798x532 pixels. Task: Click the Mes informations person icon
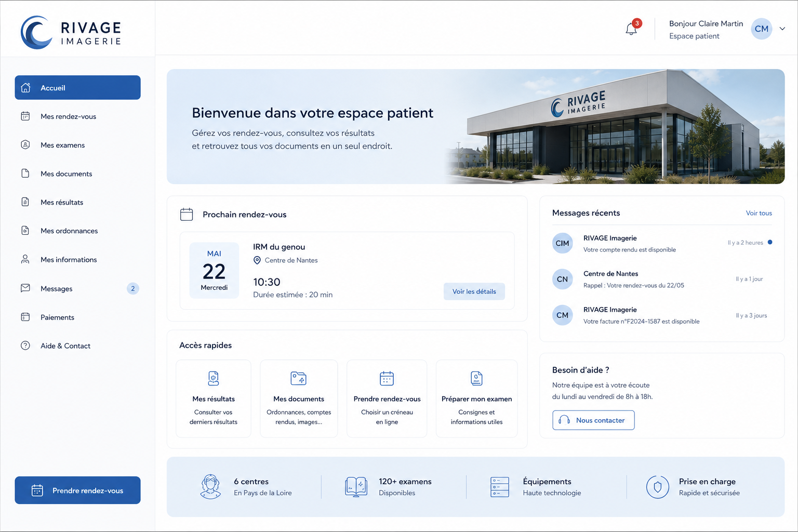click(25, 259)
